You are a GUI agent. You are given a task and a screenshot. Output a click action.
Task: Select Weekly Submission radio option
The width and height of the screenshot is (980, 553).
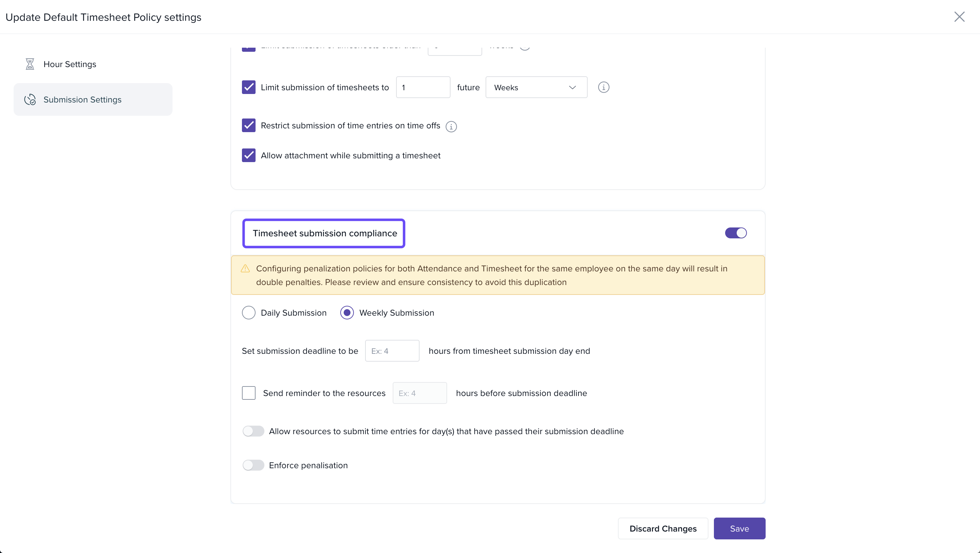pos(347,313)
